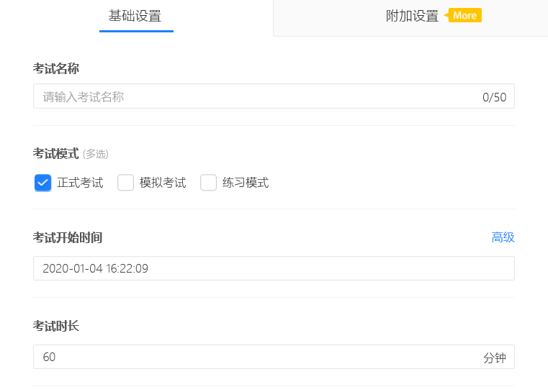
Task: Click the 0/50 character counter
Action: [x=494, y=97]
